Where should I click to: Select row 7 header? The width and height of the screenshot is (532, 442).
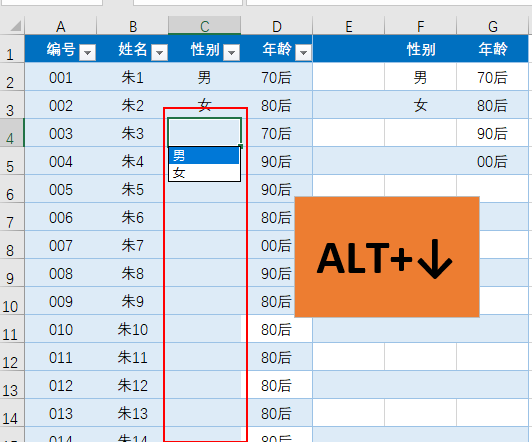12,217
